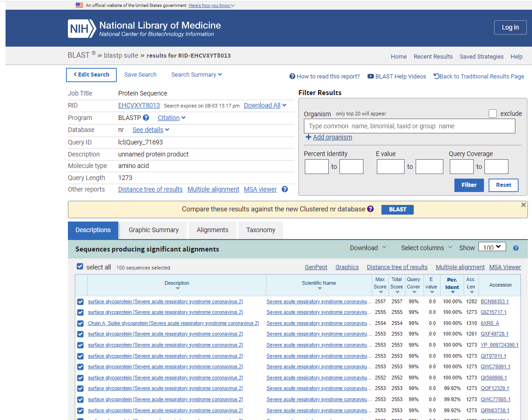The image size is (532, 420).
Task: Sort by Query Cover column arrow
Action: tap(414, 292)
